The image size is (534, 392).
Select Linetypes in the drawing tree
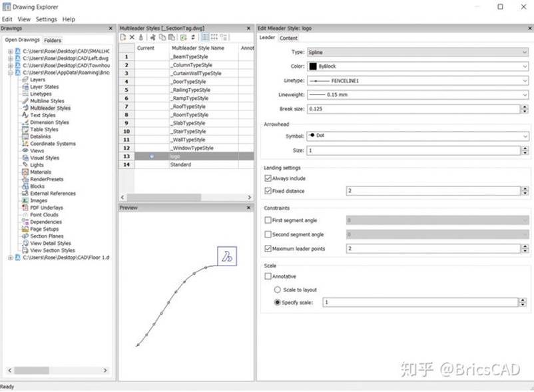[x=41, y=94]
